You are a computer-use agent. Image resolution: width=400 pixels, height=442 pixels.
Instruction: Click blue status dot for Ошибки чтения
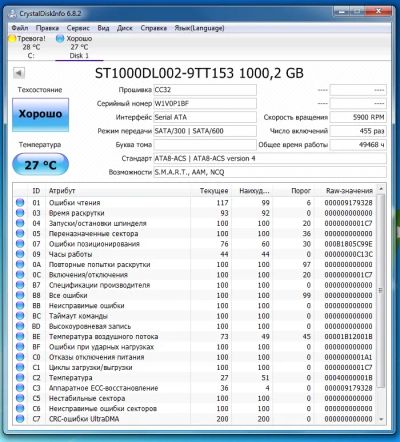[x=20, y=202]
